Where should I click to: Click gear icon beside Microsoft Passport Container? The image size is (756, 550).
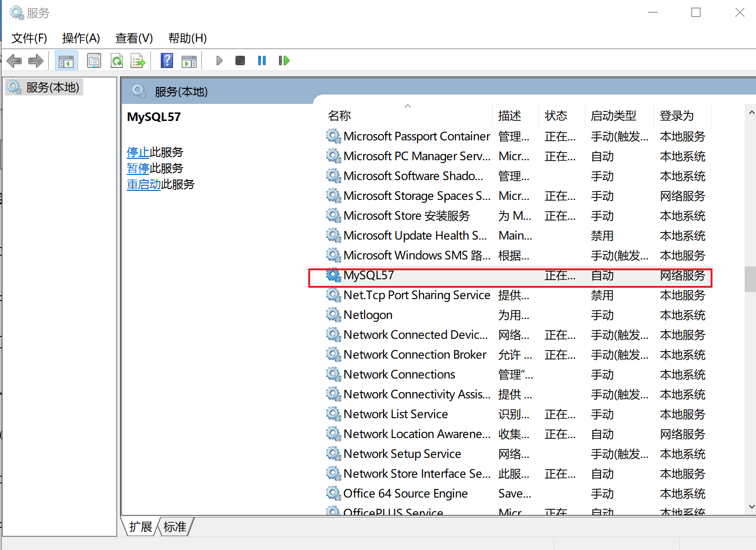(333, 136)
